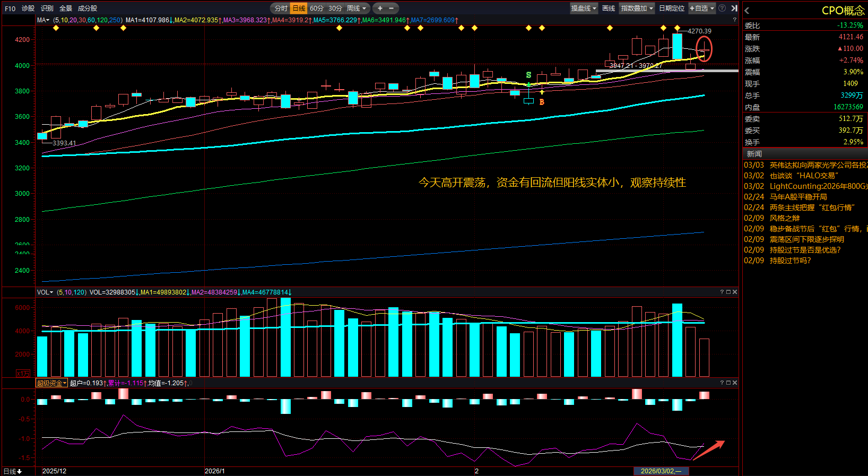Click the 日期定位 button
Image resolution: width=868 pixels, height=476 pixels.
(x=672, y=8)
